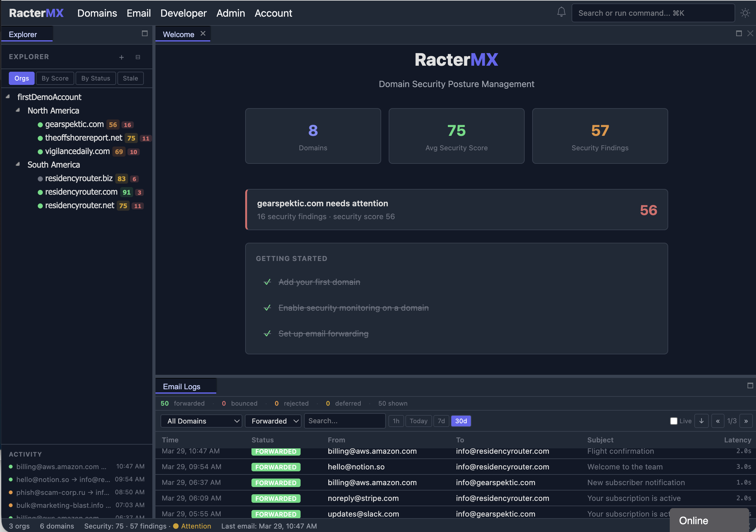Switch to the Email Logs tab

pos(181,386)
